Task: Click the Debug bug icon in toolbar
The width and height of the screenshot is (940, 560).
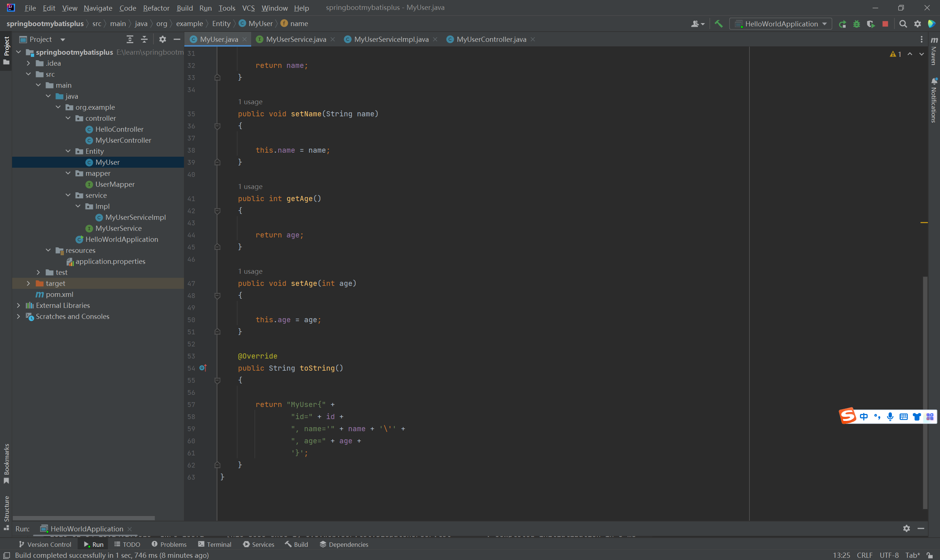Action: pos(857,24)
